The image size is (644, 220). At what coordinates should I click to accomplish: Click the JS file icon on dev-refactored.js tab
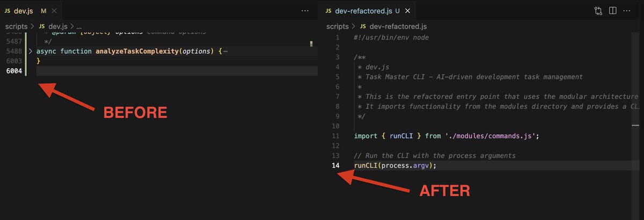[x=328, y=11]
